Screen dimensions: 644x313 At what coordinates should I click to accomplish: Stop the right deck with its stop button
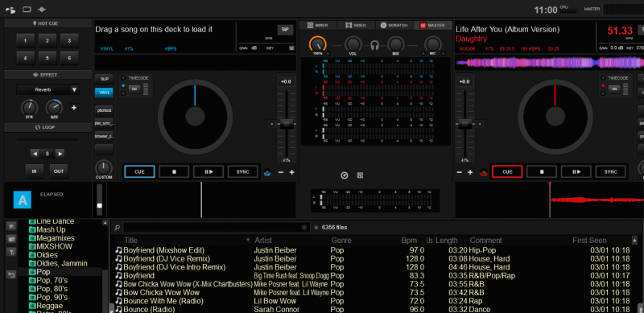click(x=542, y=171)
